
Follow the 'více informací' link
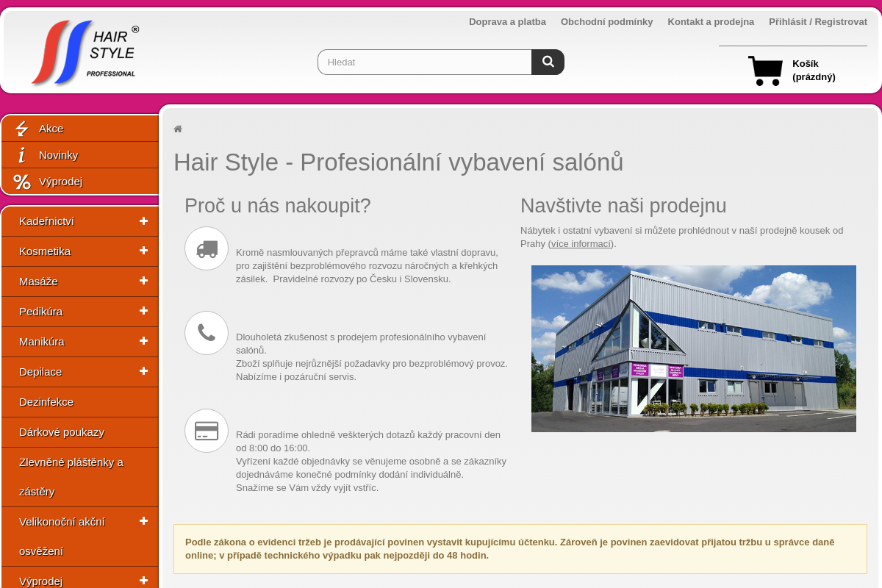pyautogui.click(x=581, y=244)
